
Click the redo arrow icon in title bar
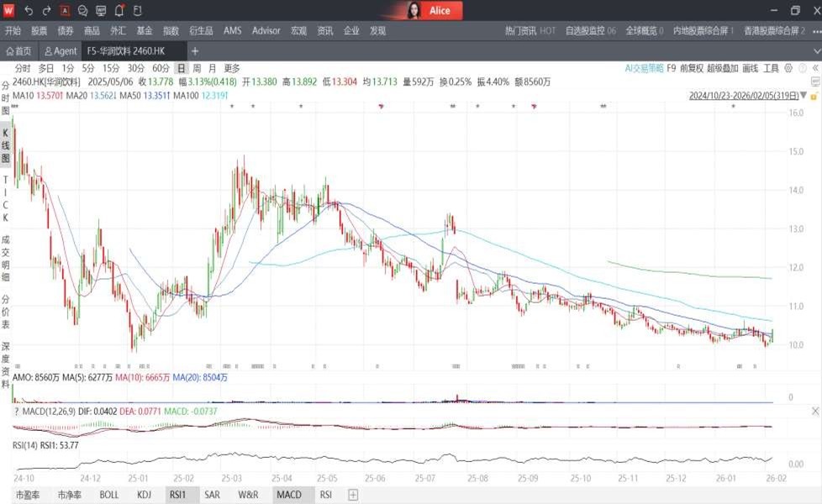tap(46, 10)
